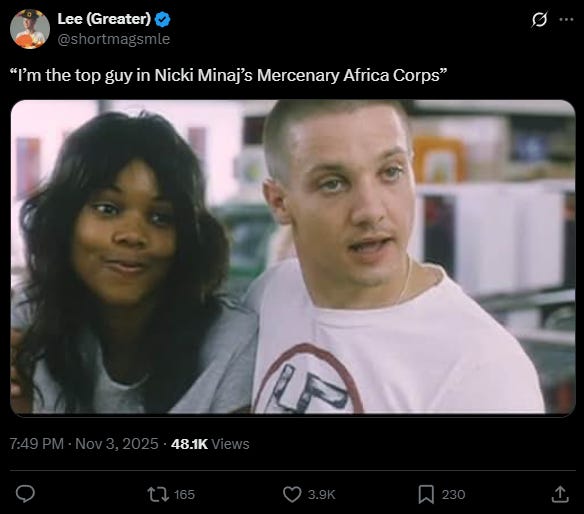Open Lee's profile avatar picture
This screenshot has width=584, height=514.
(30, 29)
